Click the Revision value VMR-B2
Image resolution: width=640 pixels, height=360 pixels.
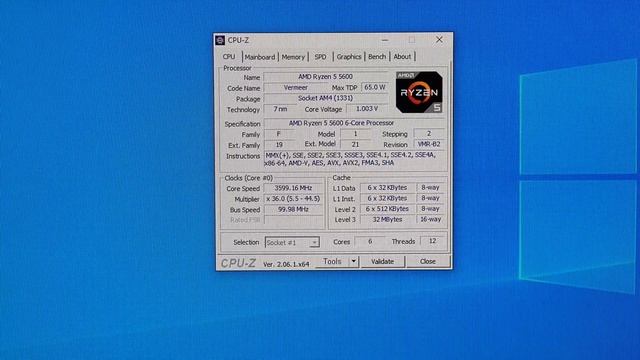[429, 144]
